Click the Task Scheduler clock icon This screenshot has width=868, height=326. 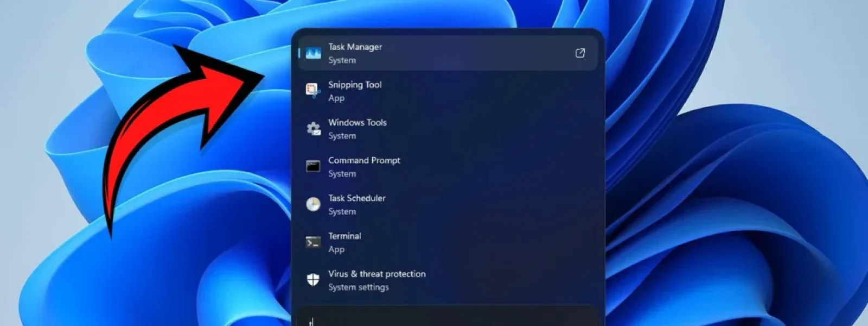point(313,204)
